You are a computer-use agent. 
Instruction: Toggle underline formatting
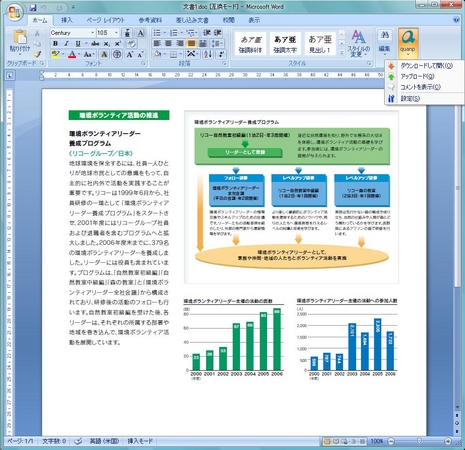[x=78, y=44]
